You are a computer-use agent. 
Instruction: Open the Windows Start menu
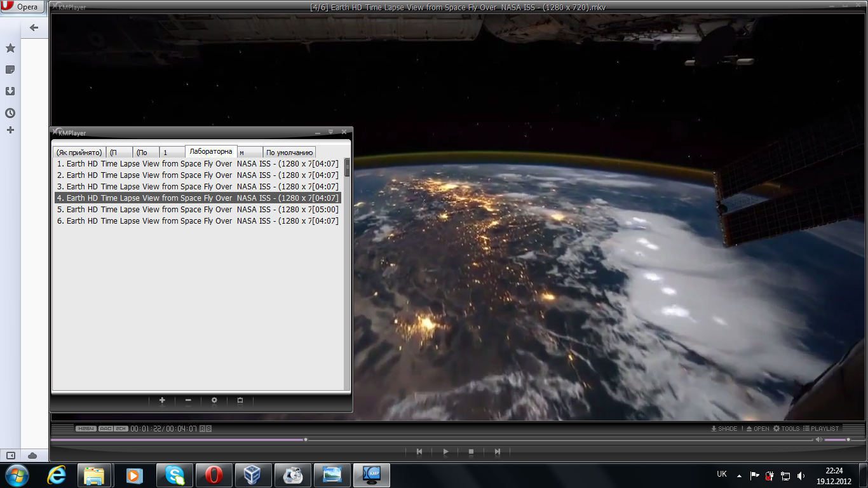17,475
